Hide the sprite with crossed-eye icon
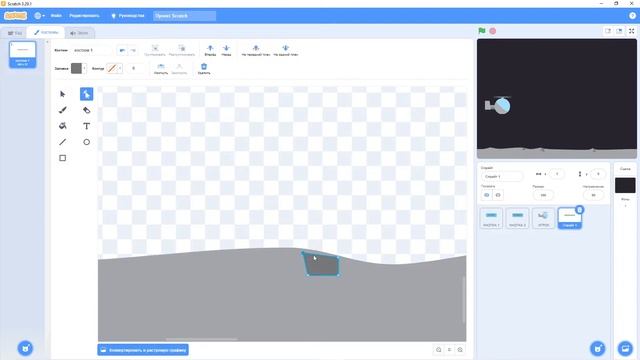This screenshot has width=640, height=360. click(498, 195)
